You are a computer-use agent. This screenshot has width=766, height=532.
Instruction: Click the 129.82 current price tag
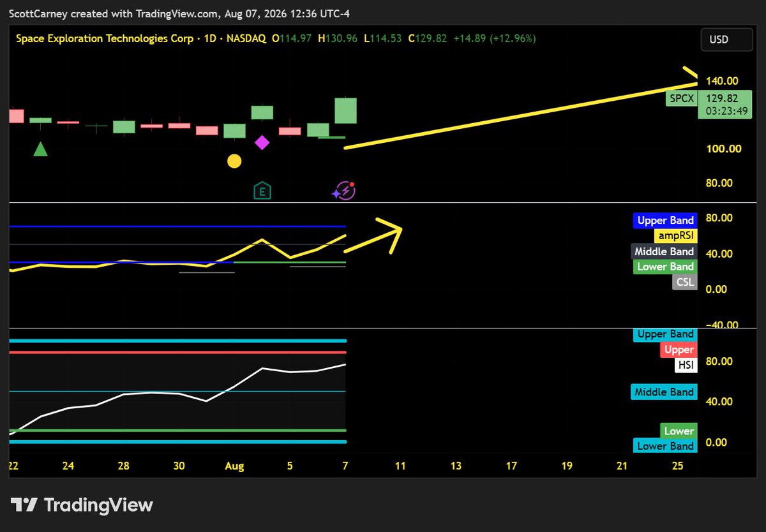point(725,105)
